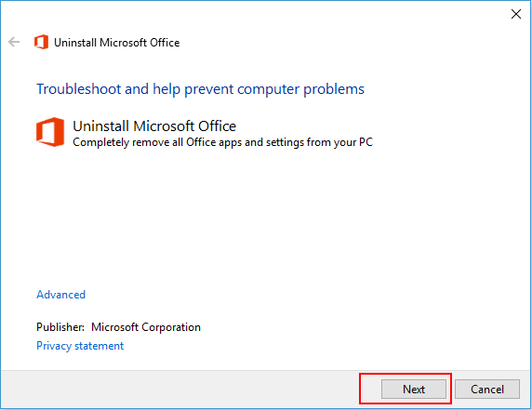Abort using the Cancel button
Screen dimensions: 532x410
click(486, 389)
